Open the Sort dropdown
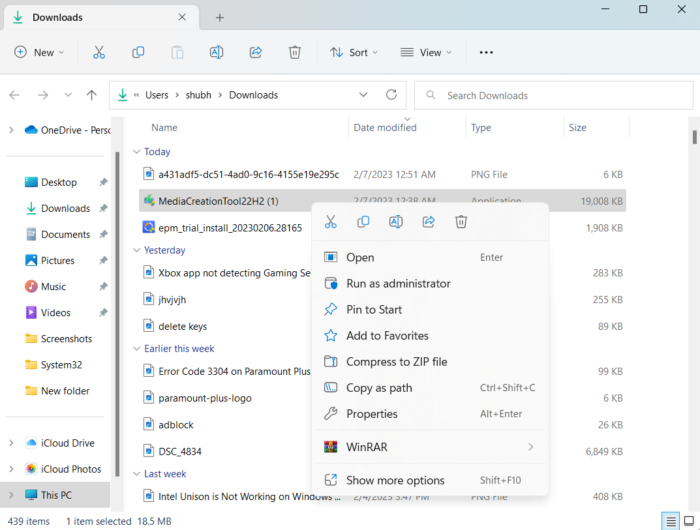 click(x=350, y=52)
